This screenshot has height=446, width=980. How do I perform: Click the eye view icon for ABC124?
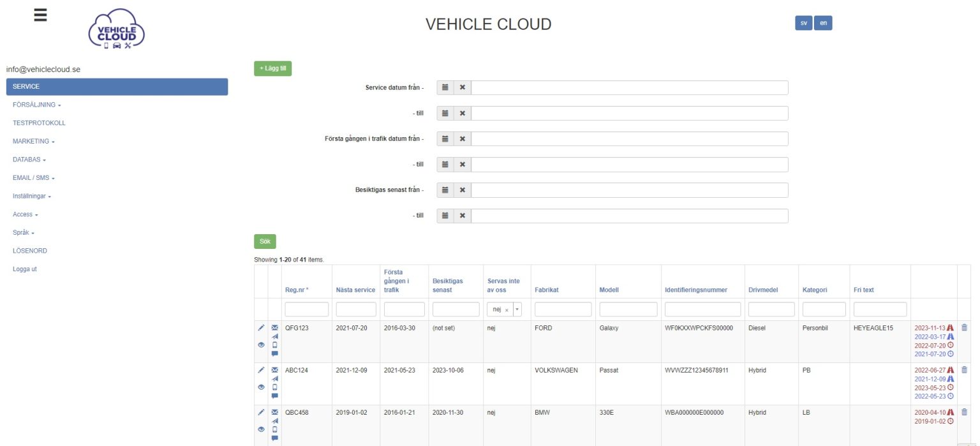pos(261,387)
